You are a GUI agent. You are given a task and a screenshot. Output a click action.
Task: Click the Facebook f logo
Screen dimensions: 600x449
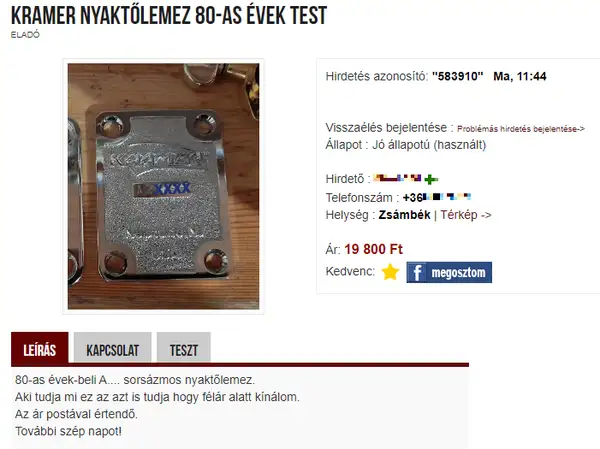[x=417, y=272]
